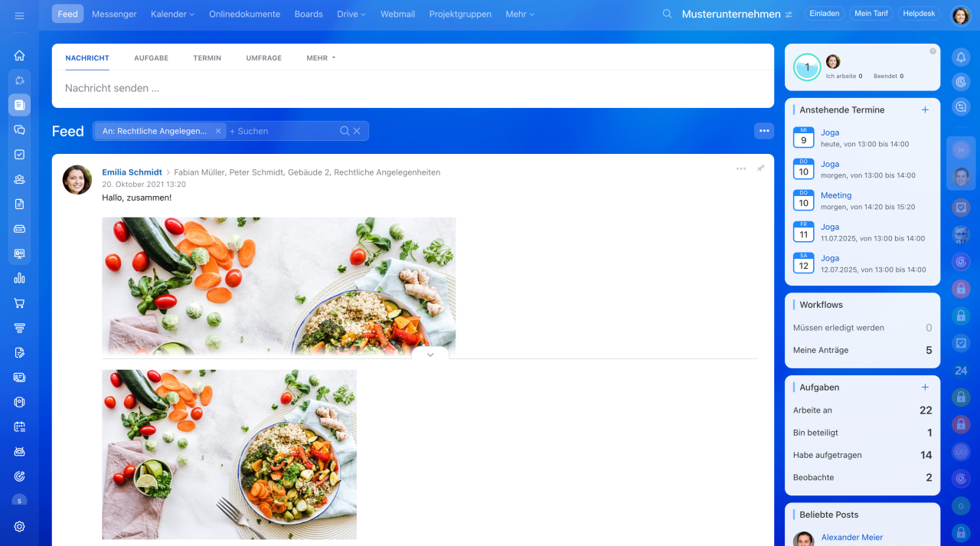Expand the Mehr dropdown in top navigation
The image size is (980, 546).
point(520,14)
